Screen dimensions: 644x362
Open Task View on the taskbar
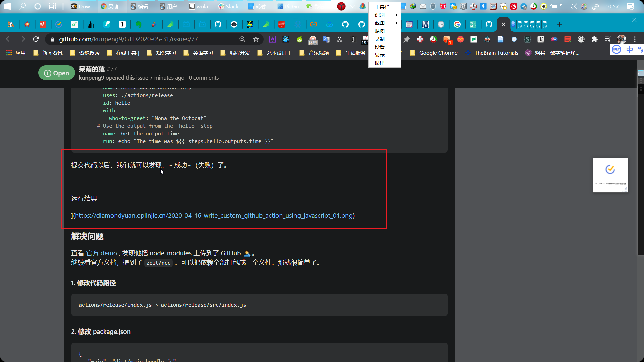pyautogui.click(x=53, y=6)
